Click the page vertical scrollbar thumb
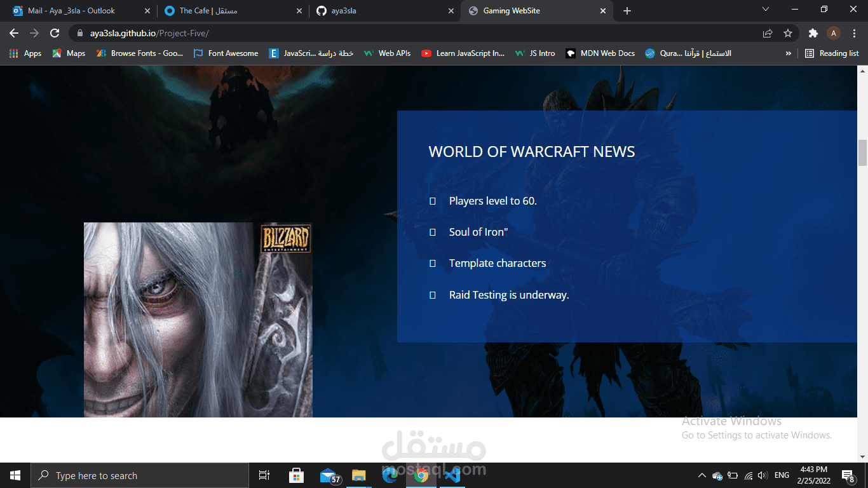The image size is (868, 488). pos(862,152)
